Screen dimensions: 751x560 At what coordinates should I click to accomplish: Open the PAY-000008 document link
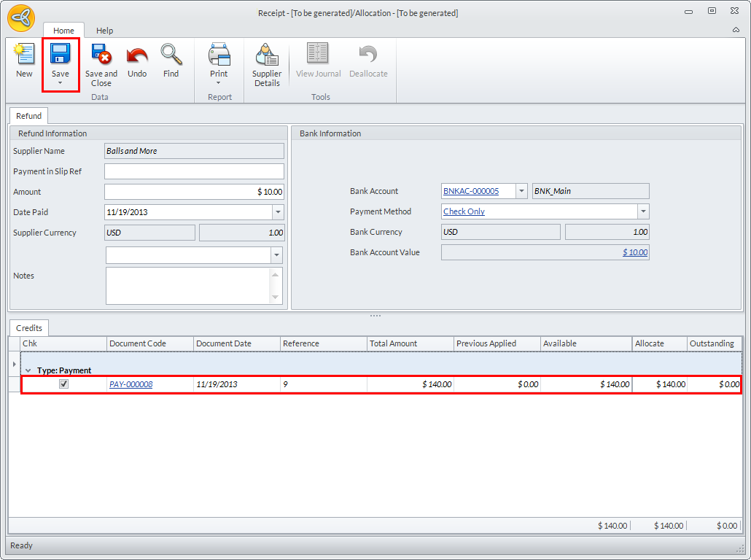(x=131, y=384)
